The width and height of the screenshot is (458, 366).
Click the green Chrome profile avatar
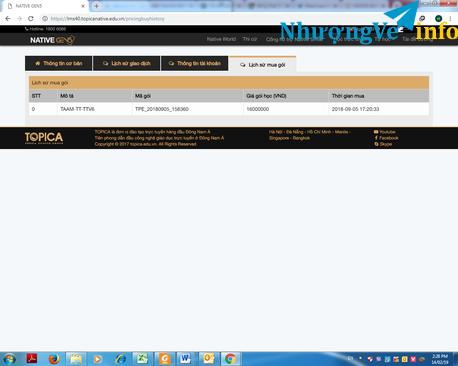tap(439, 19)
